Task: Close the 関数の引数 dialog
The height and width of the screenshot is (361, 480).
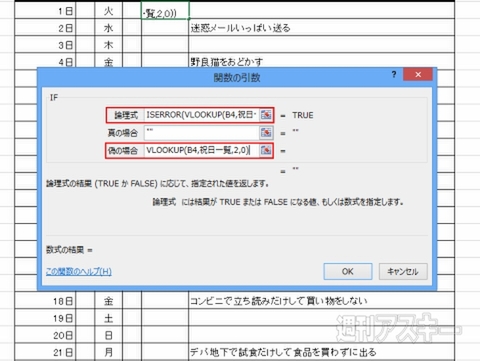Action: coord(418,75)
